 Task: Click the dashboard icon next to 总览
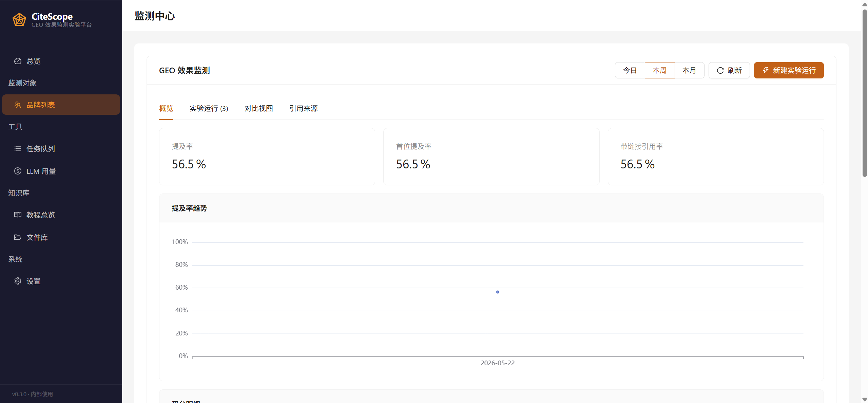click(x=18, y=61)
